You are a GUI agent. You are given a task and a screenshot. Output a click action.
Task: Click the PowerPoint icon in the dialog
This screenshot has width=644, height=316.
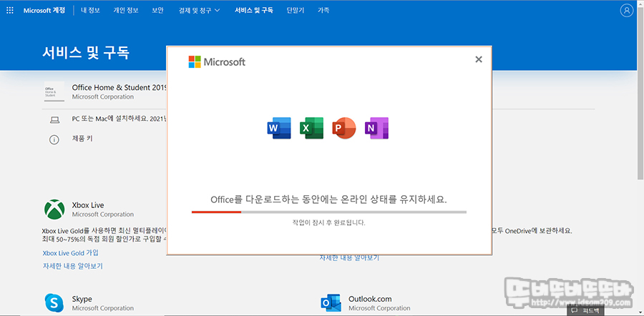343,128
